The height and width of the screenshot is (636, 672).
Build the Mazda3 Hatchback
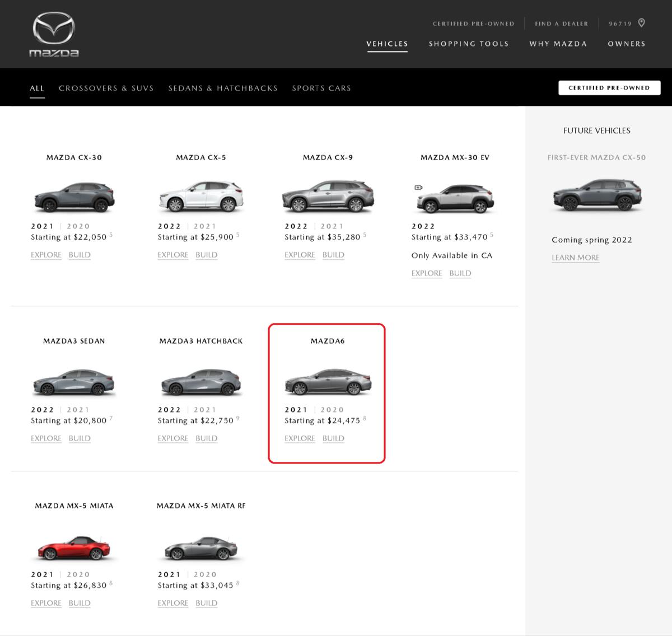pyautogui.click(x=207, y=438)
